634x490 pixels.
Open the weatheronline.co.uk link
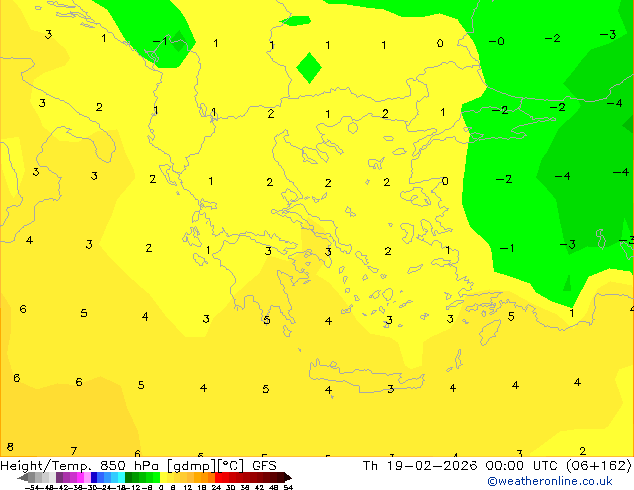click(549, 481)
